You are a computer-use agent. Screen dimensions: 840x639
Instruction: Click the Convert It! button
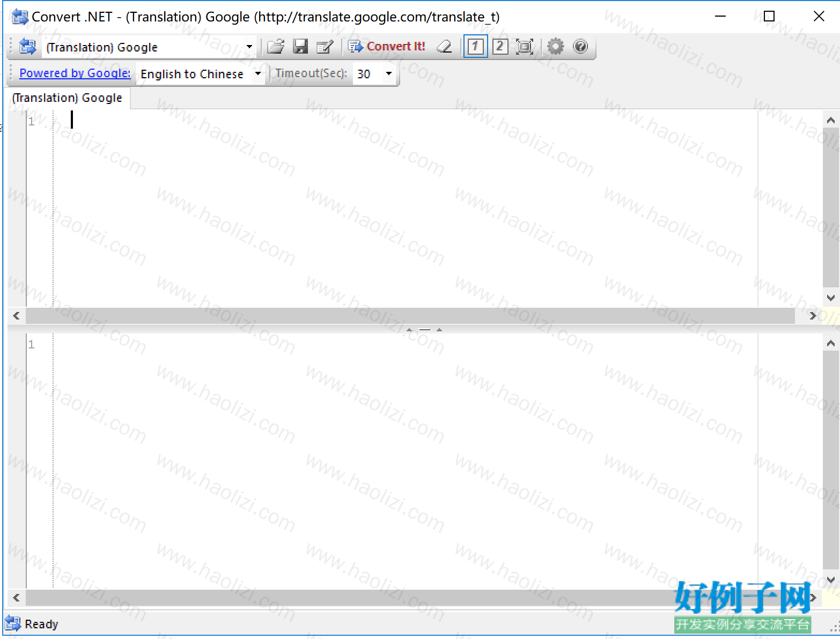387,47
